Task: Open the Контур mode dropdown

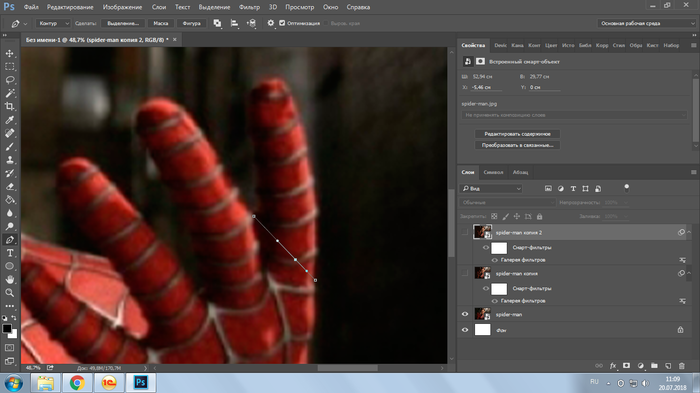Action: [53, 23]
